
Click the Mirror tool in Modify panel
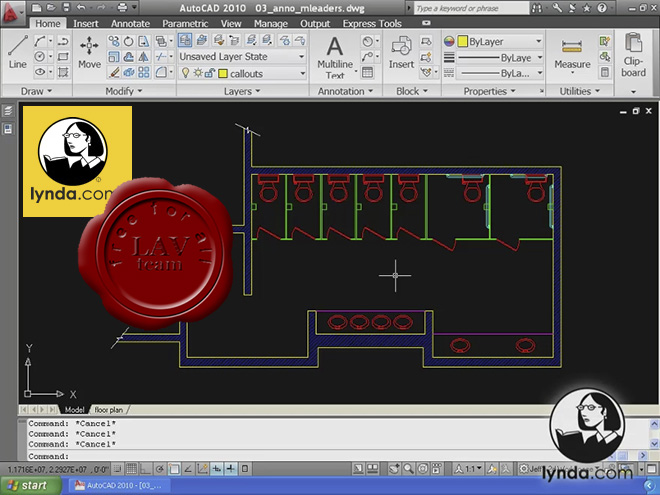click(144, 56)
